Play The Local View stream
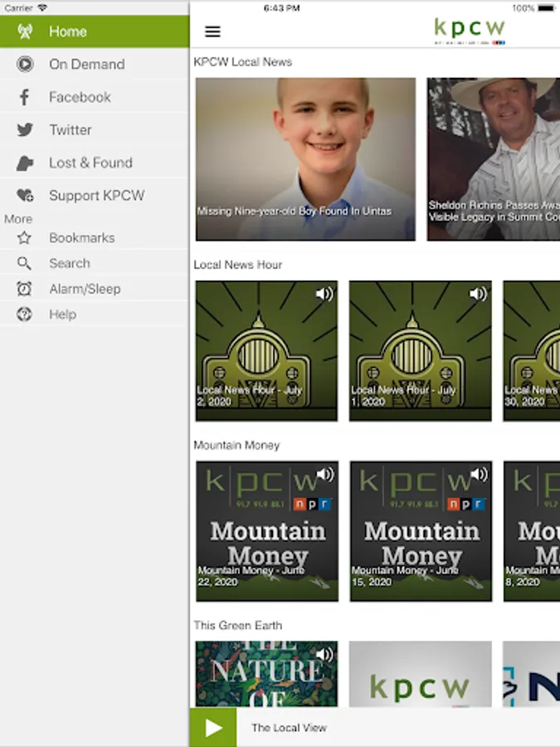Screen dimensions: 560x747 213,727
